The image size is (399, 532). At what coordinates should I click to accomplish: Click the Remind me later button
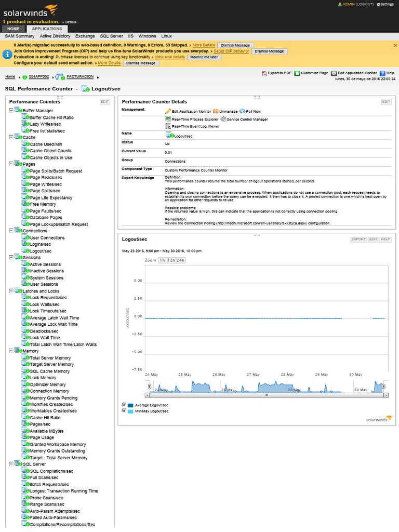point(204,57)
